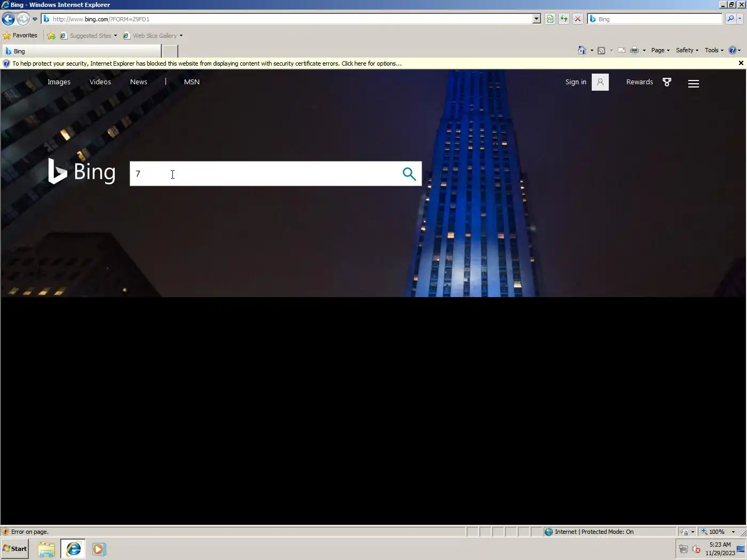Open the Windows Start menu
The width and height of the screenshot is (747, 560).
coord(15,549)
